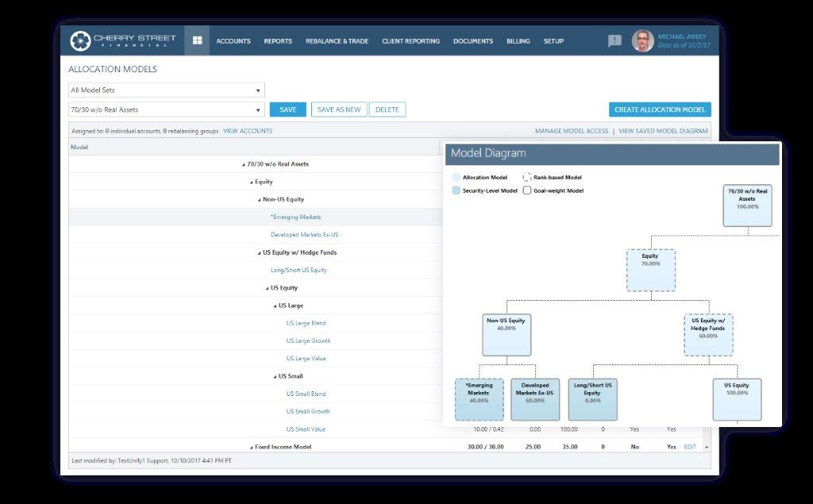Open the dashboard grid icon

(x=197, y=40)
